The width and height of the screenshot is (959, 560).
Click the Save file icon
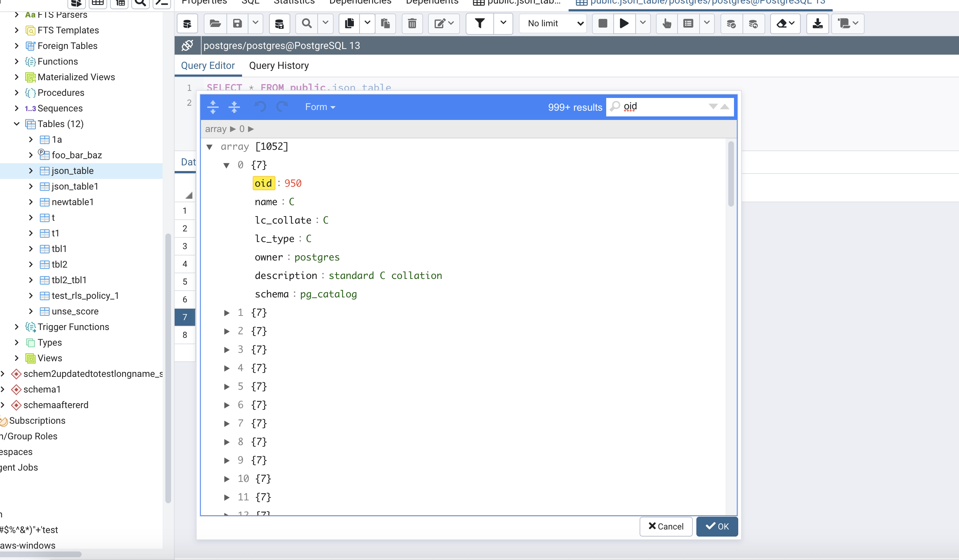point(237,23)
